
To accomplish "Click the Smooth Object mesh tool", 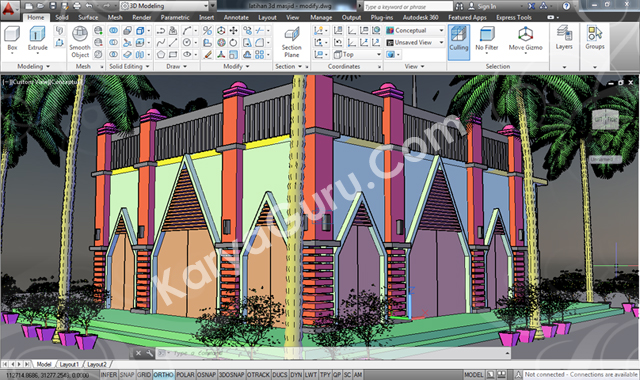I will [x=80, y=42].
